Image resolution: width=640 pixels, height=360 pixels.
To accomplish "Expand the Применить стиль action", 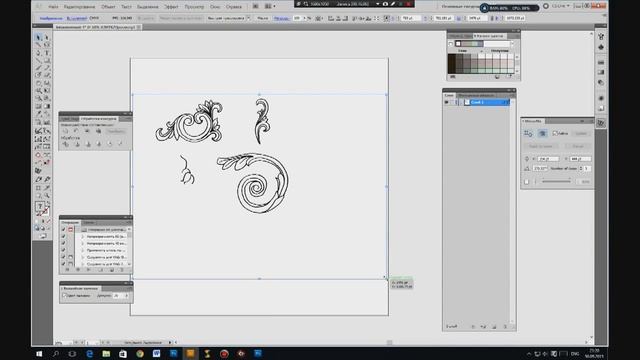I will [x=82, y=250].
